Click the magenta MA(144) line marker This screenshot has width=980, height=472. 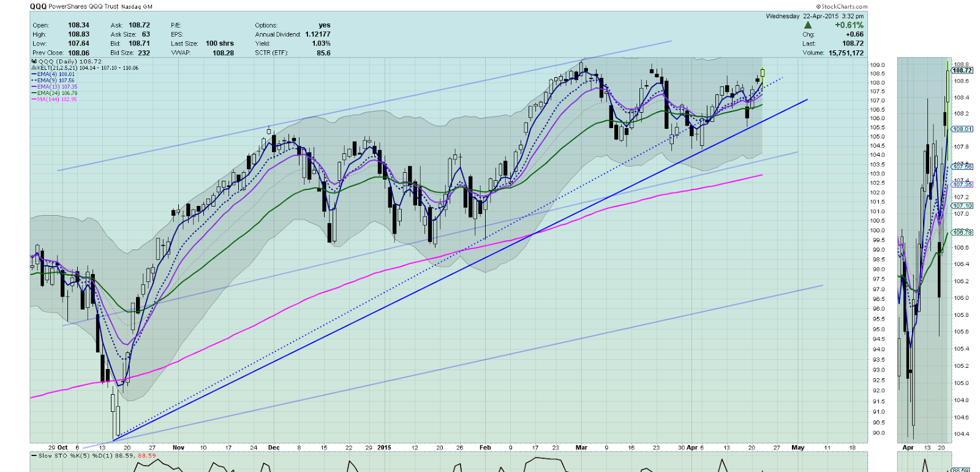click(34, 99)
